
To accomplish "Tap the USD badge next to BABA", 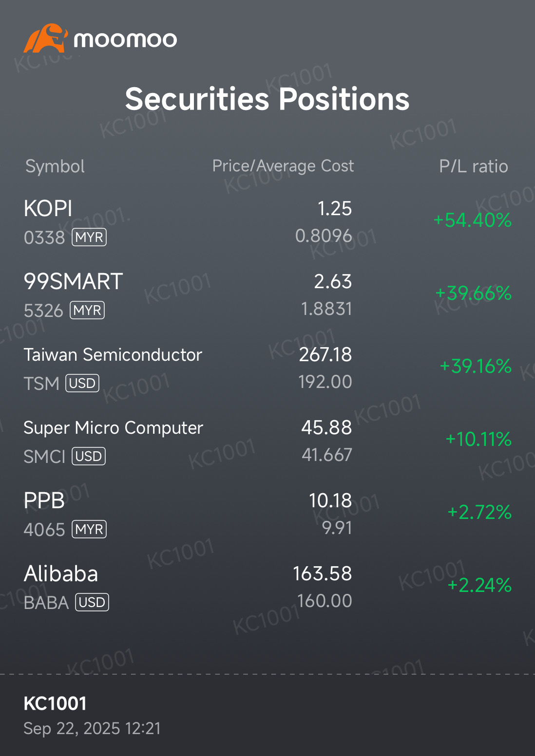I will (92, 603).
